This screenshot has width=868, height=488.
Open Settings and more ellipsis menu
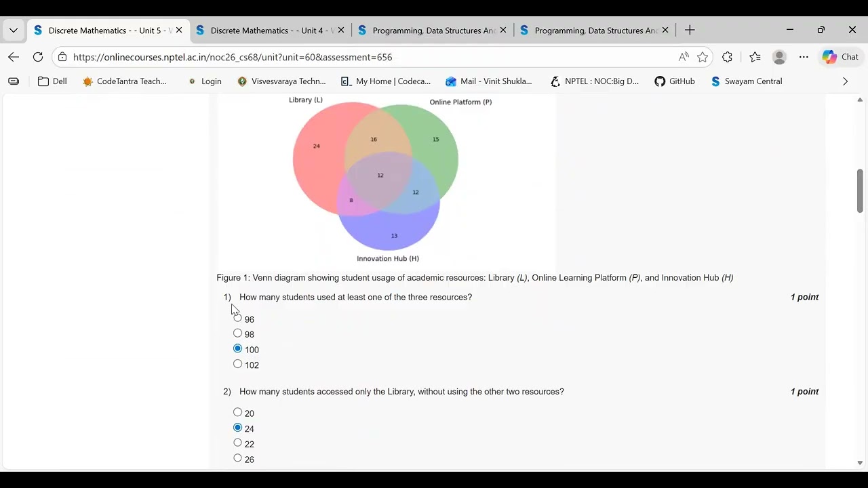(x=804, y=57)
